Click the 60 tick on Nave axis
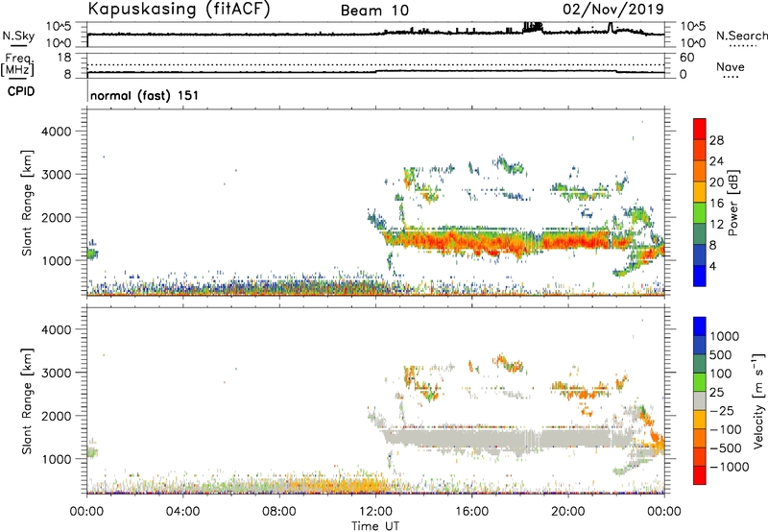This screenshot has width=768, height=532. [x=686, y=58]
